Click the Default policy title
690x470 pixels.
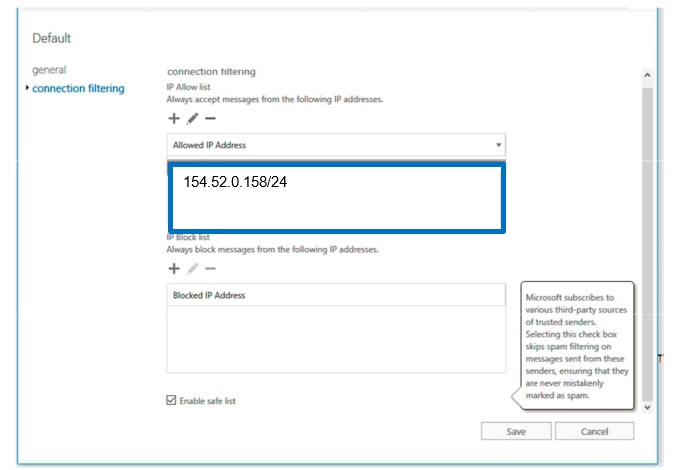click(x=51, y=38)
